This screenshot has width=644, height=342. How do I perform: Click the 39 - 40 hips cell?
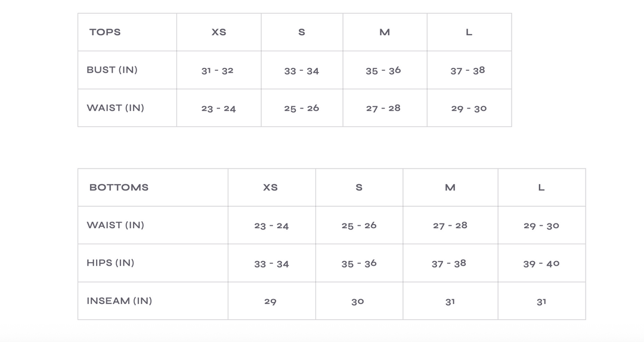click(x=541, y=263)
